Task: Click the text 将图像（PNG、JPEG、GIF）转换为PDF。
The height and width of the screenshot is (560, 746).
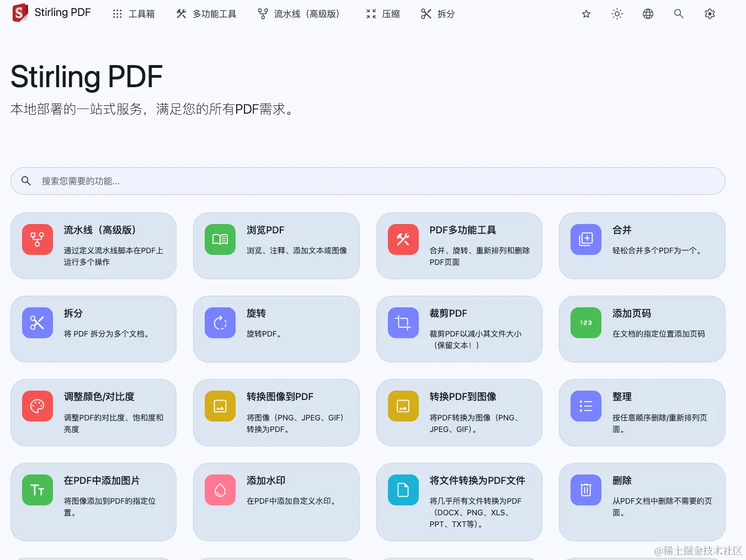Action: (x=296, y=423)
